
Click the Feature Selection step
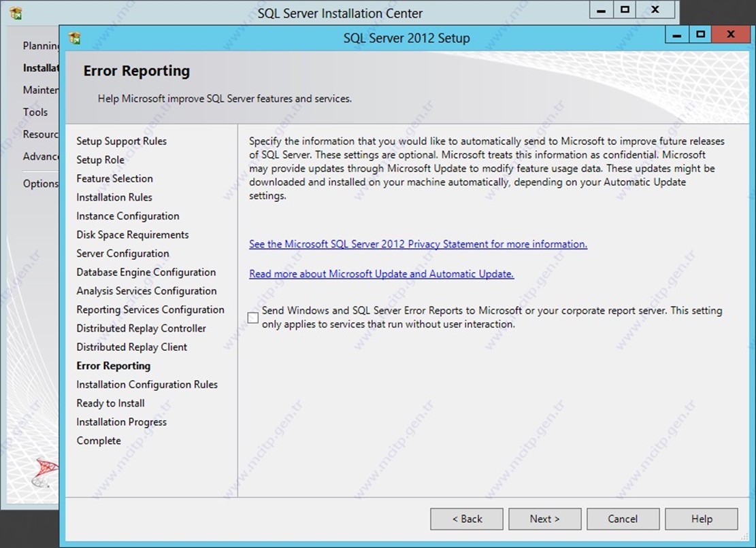(115, 179)
